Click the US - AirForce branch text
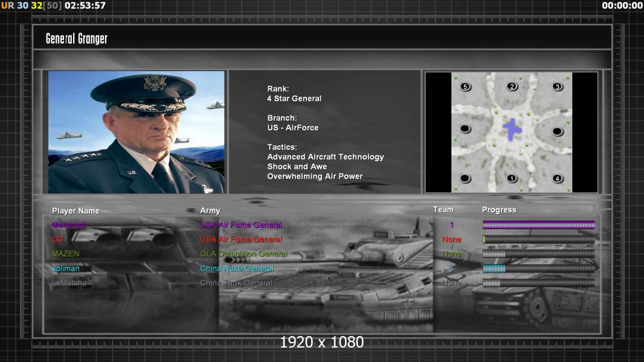The image size is (644, 362). click(x=293, y=127)
